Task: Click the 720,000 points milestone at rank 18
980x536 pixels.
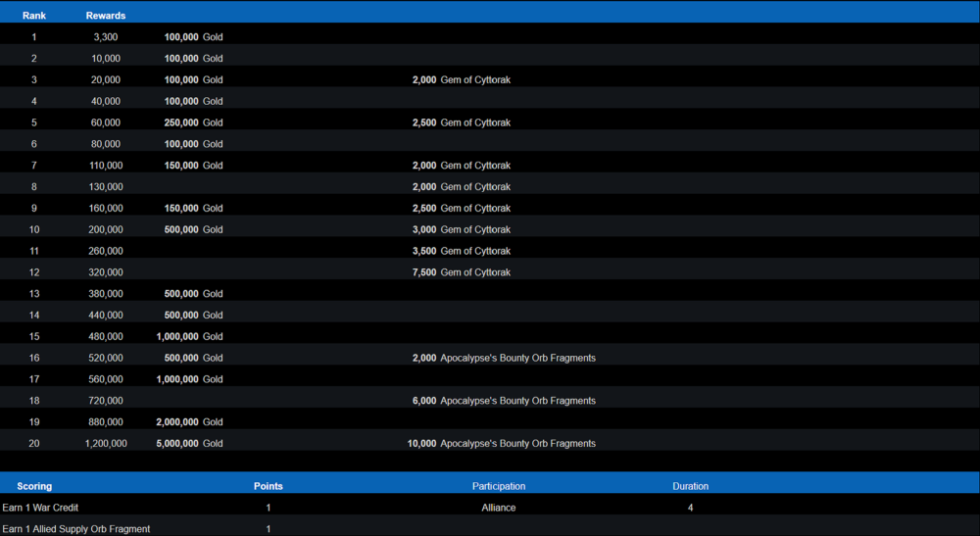Action: coord(106,401)
